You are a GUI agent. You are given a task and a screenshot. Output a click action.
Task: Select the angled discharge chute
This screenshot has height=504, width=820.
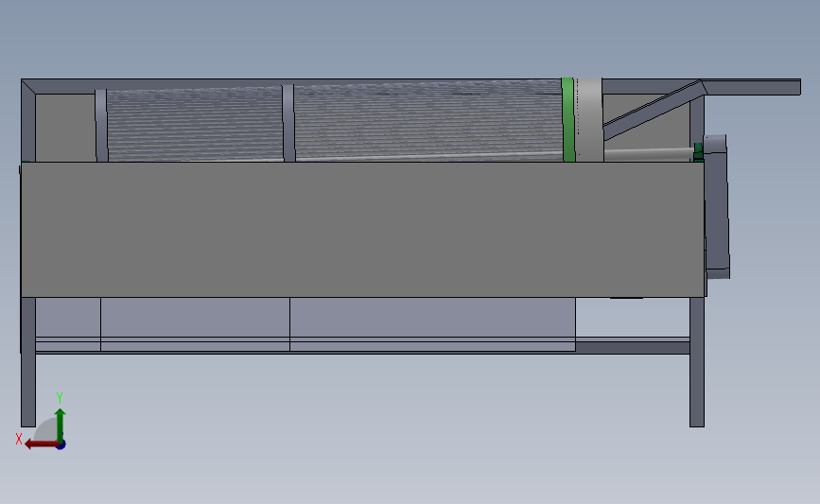coord(654,111)
